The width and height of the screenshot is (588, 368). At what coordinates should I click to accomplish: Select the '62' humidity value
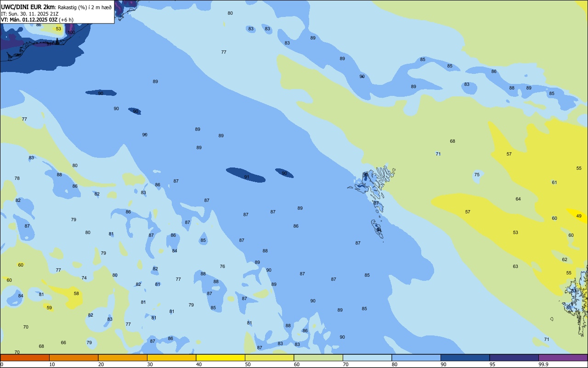[565, 260]
